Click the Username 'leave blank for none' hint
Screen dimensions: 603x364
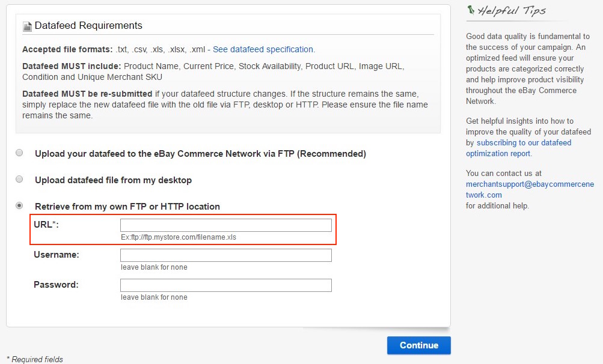tap(154, 267)
